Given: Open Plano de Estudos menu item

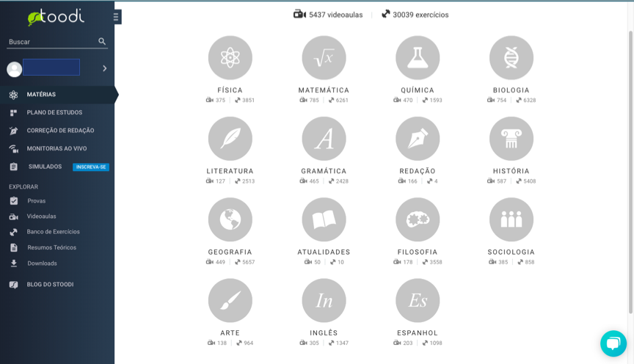Looking at the screenshot, I should (54, 113).
